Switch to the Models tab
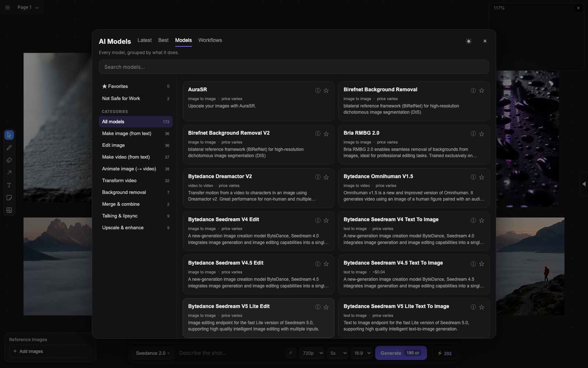The width and height of the screenshot is (588, 368). pyautogui.click(x=183, y=40)
